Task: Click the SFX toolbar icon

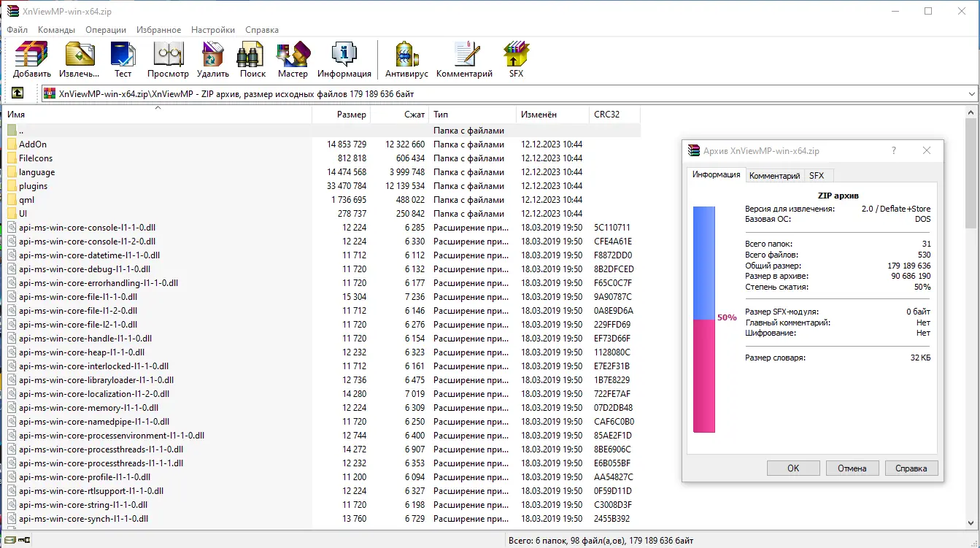Action: click(516, 59)
